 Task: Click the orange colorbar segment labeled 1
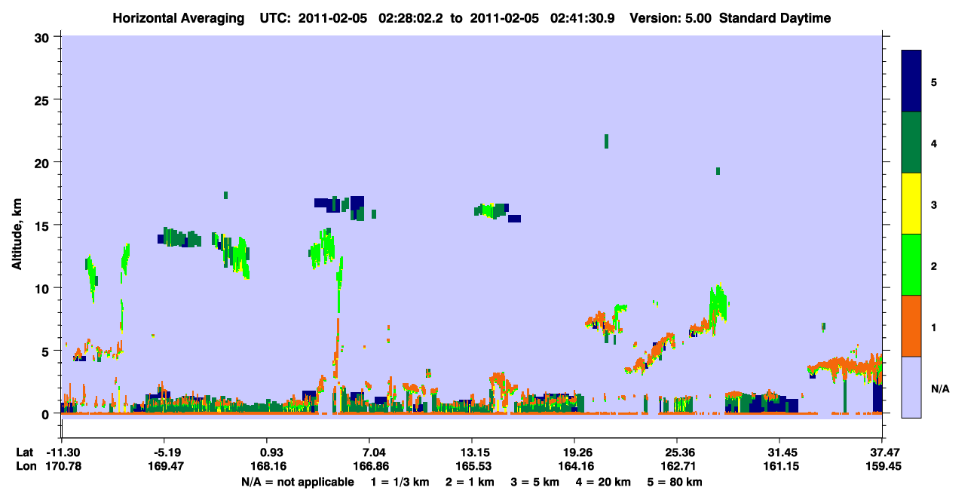(x=911, y=326)
